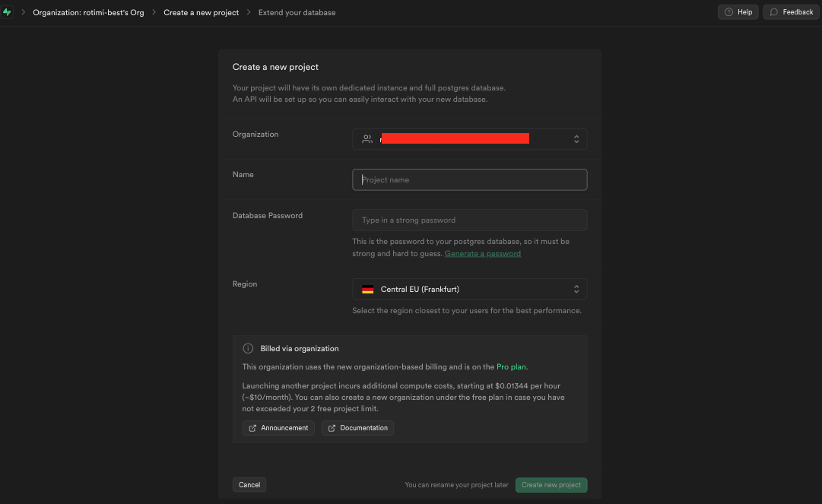Go to rotimi-best's Org breadcrumb
This screenshot has width=822, height=504.
(x=88, y=12)
